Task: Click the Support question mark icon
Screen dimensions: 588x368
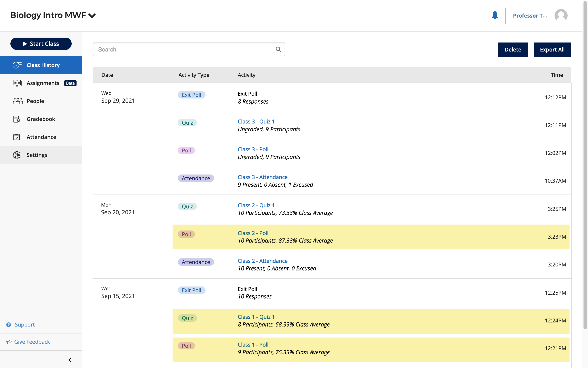Action: [9, 325]
